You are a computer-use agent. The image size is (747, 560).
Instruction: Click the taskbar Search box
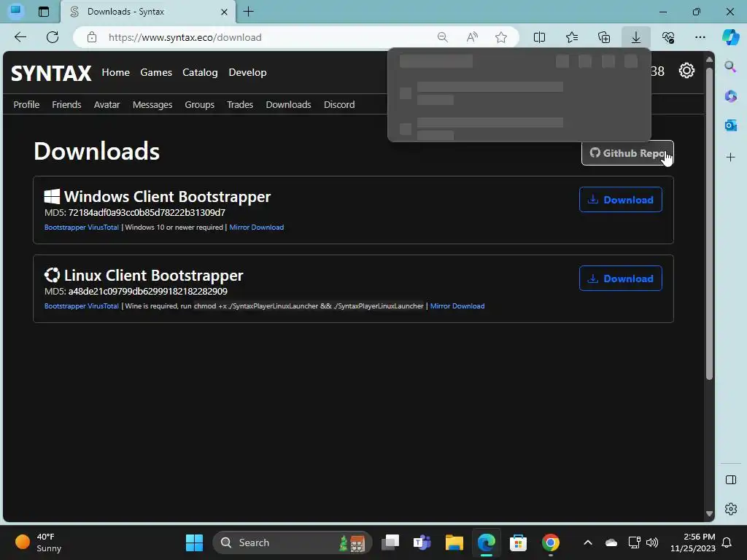(x=292, y=542)
